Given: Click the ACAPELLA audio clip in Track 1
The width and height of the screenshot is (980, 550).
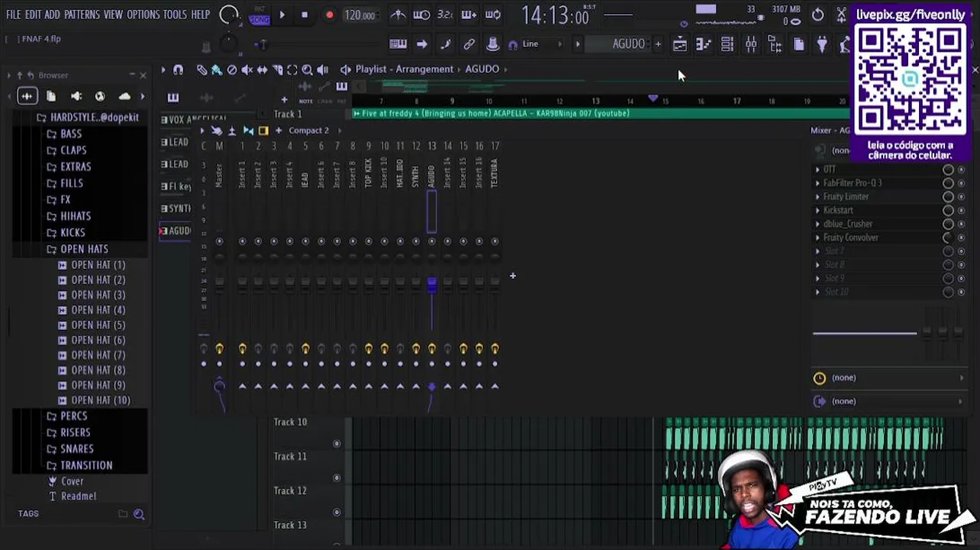Looking at the screenshot, I should [601, 114].
